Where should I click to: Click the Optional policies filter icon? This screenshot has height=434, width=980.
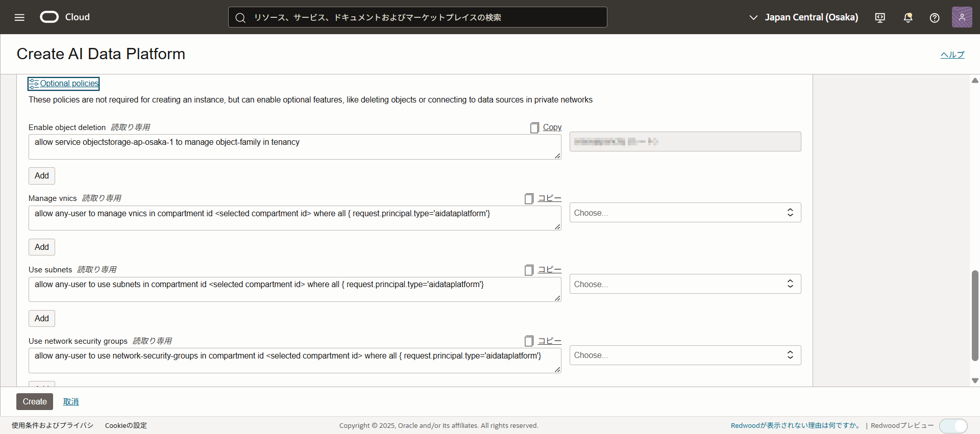tap(34, 84)
